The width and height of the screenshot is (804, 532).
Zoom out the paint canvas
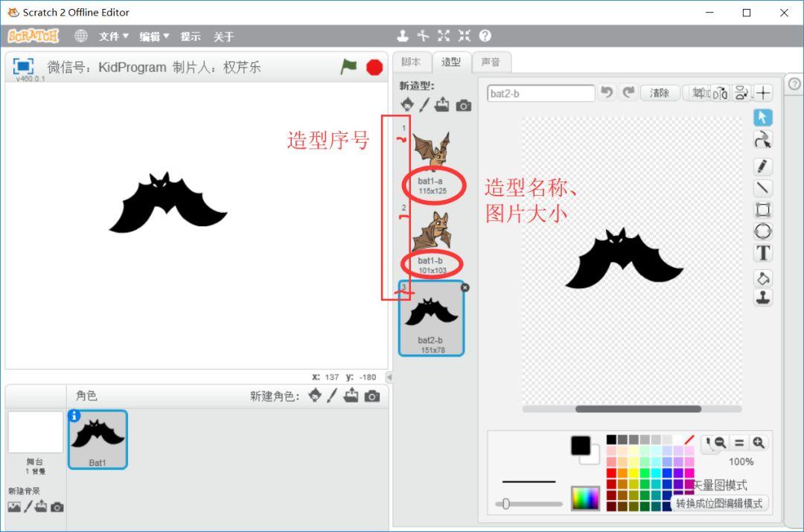[720, 442]
